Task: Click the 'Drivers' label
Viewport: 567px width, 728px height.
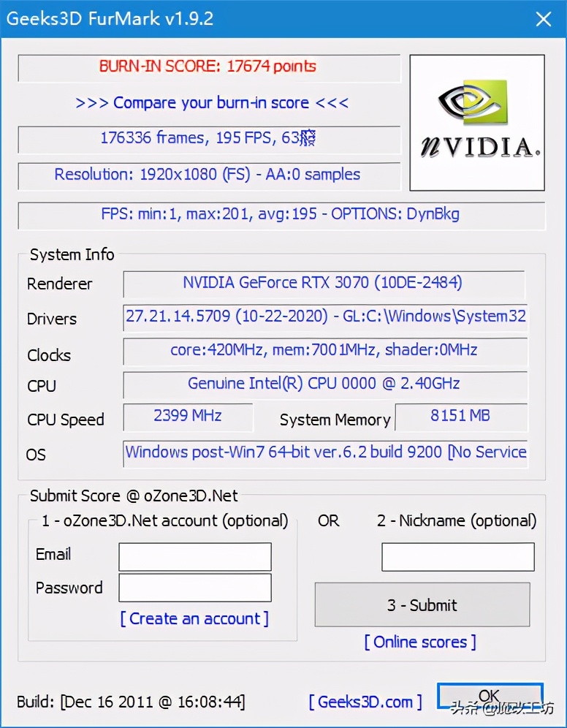Action: coord(51,319)
